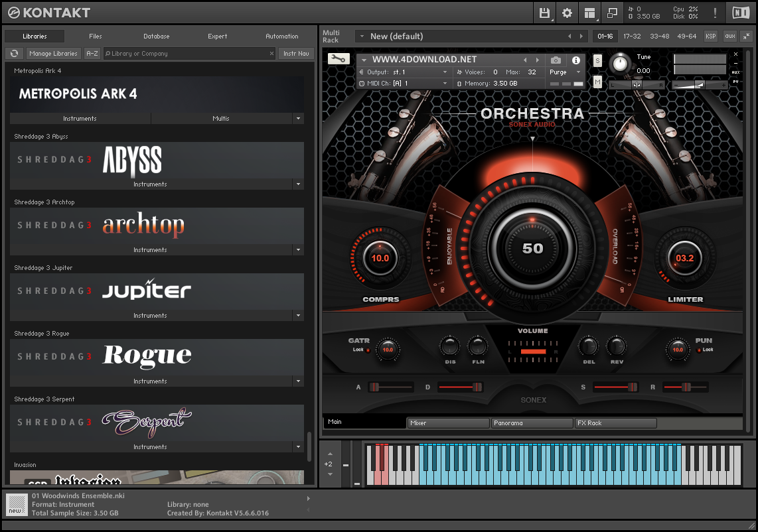Viewport: 758px width, 532px height.
Task: Toggle the Solo S button
Action: pos(597,61)
